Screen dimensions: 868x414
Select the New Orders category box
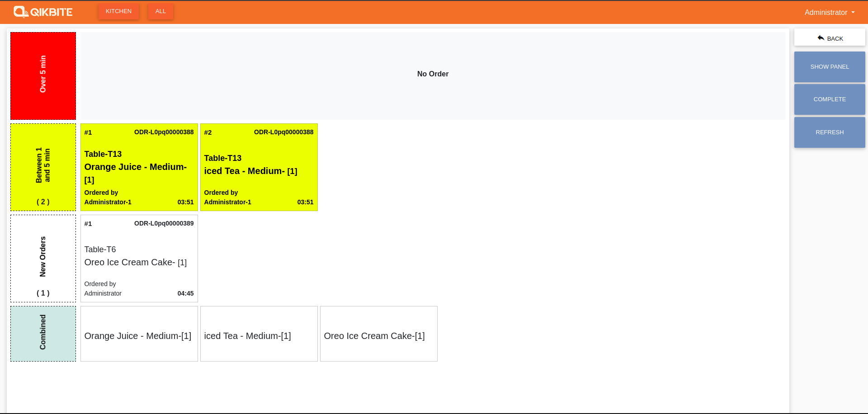coord(43,258)
